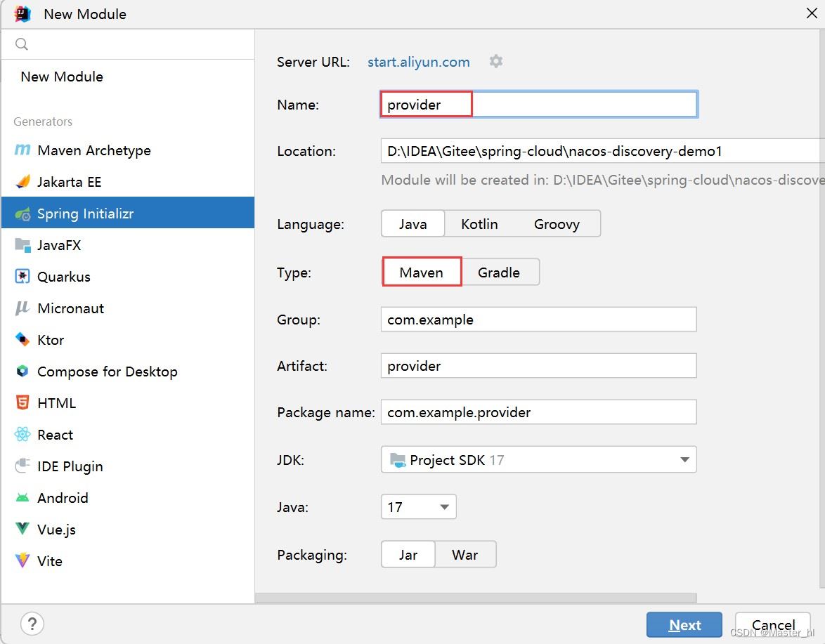Screen dimensions: 825x644
Task: Select the Quarkus generator icon
Action: 23,277
